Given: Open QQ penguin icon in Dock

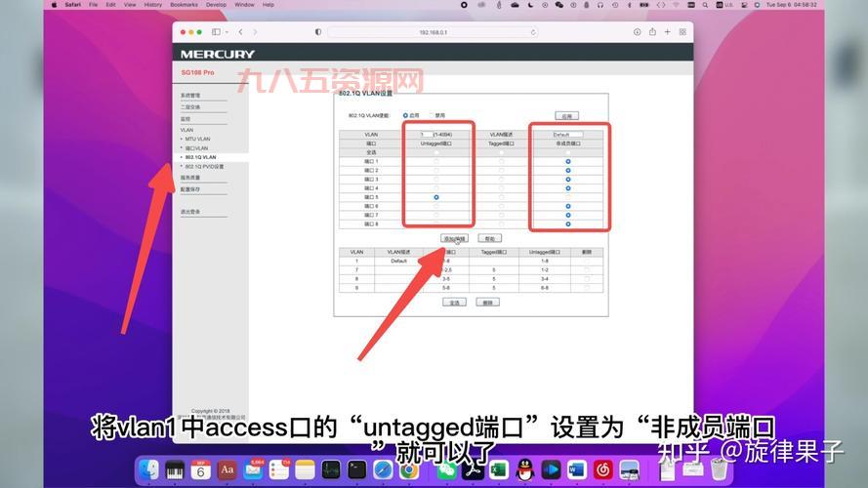Looking at the screenshot, I should [x=524, y=469].
